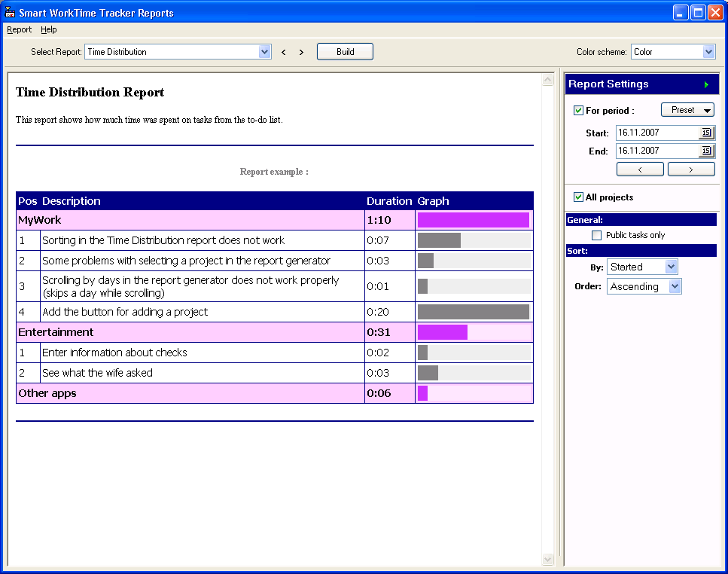Go to next report using toolbar arrow
Image resolution: width=728 pixels, height=574 pixels.
(301, 52)
